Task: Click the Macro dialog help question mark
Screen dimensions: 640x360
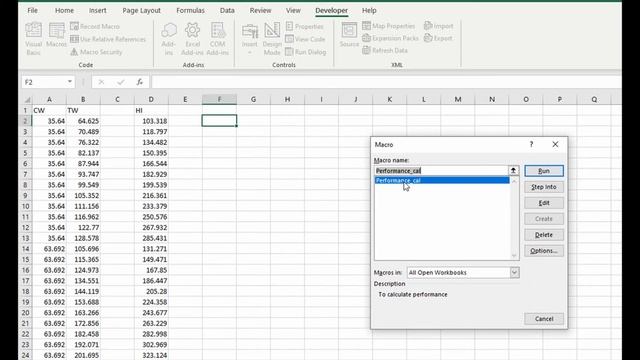Action: click(x=531, y=144)
